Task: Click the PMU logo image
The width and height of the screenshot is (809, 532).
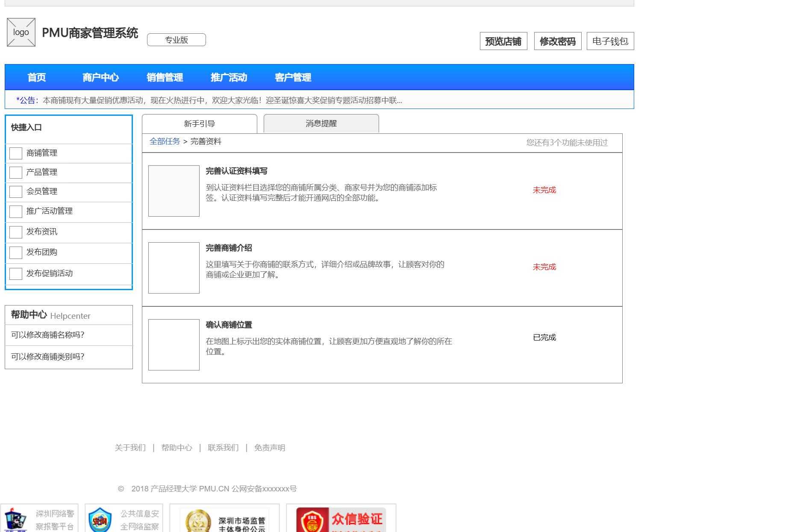Action: (x=21, y=32)
